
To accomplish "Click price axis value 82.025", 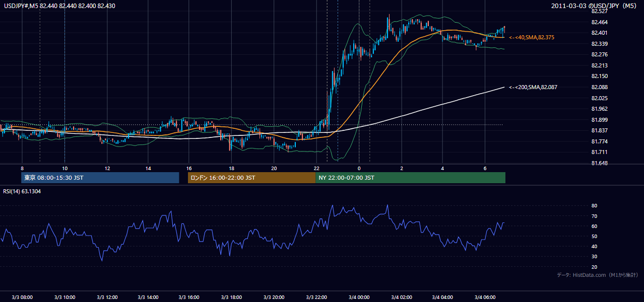I will 600,98.
